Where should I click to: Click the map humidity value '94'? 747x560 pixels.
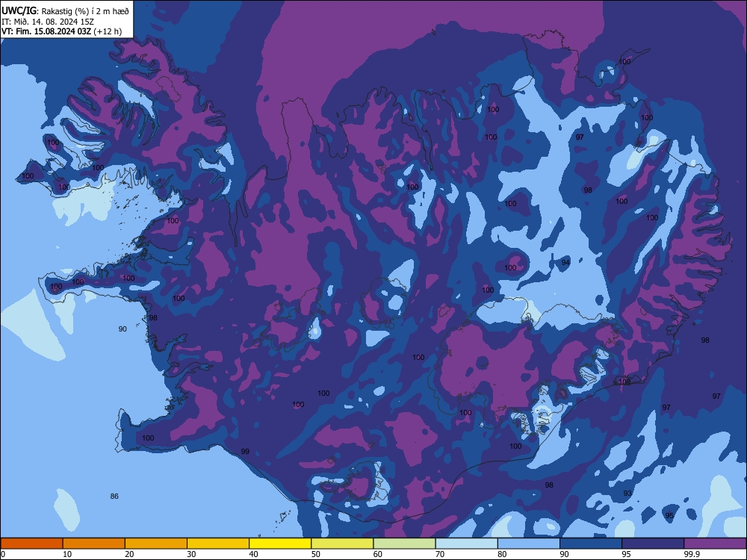pos(565,262)
